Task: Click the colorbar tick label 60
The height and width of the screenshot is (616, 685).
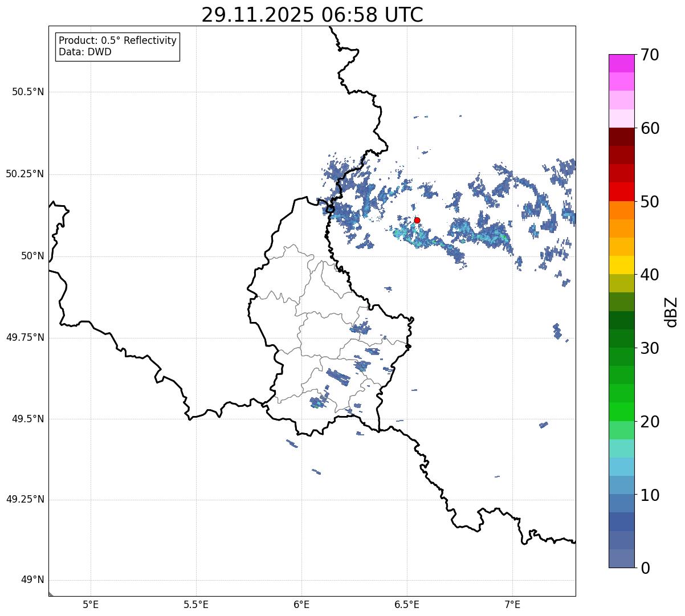Action: click(650, 128)
